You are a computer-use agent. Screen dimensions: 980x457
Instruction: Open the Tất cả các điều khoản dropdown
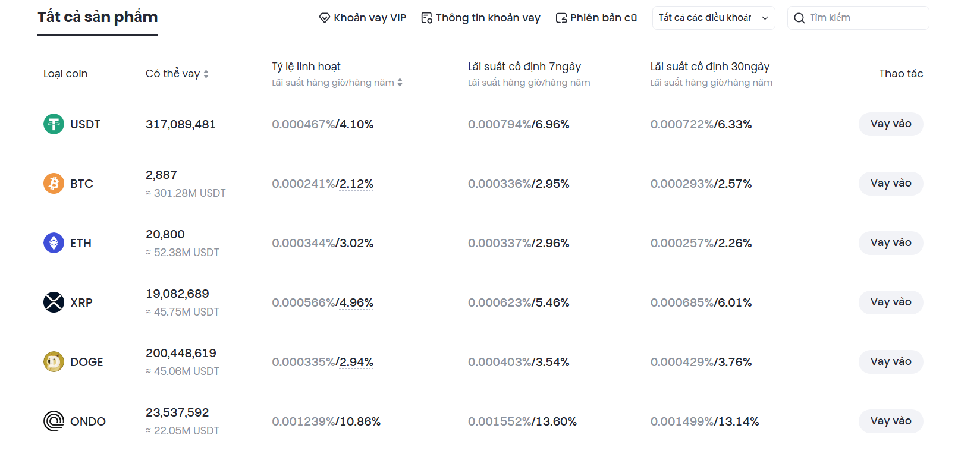[713, 18]
